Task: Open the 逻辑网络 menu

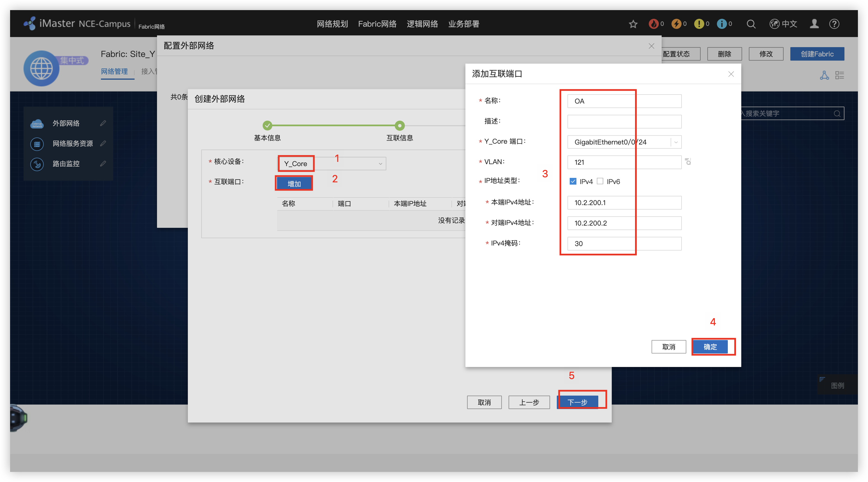Action: point(422,24)
